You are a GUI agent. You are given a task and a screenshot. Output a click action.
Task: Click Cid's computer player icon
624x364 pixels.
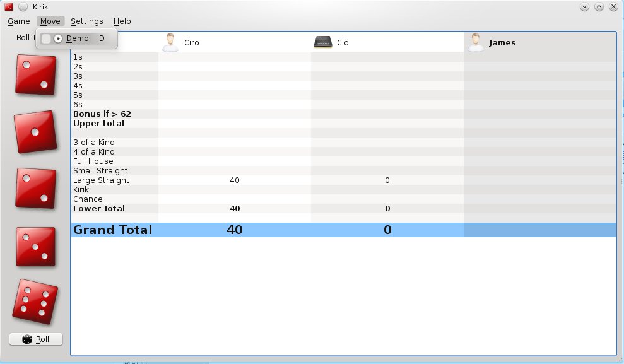(323, 43)
